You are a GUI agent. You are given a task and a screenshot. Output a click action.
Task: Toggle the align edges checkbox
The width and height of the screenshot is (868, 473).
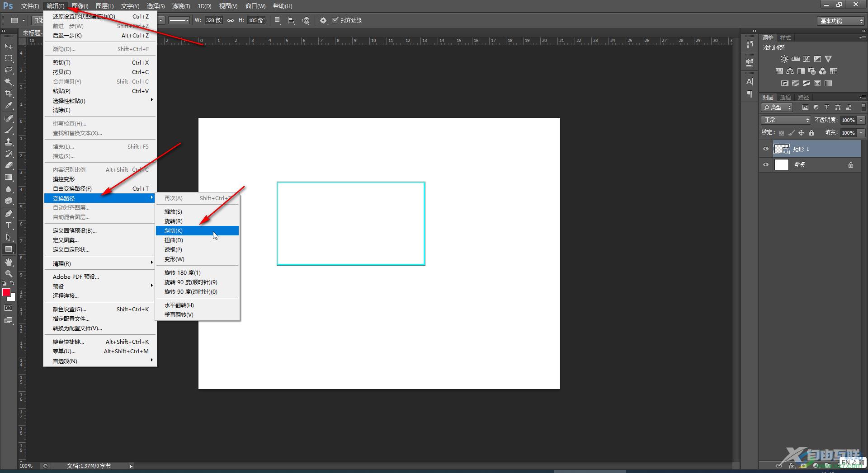tap(335, 20)
